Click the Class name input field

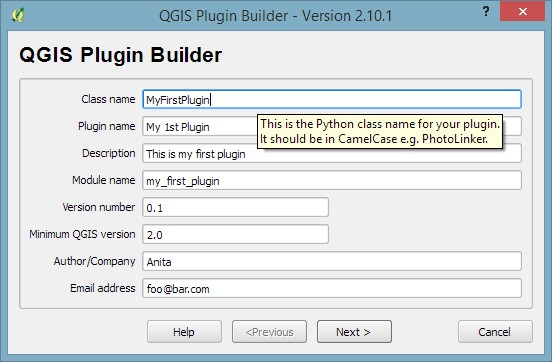[x=332, y=99]
